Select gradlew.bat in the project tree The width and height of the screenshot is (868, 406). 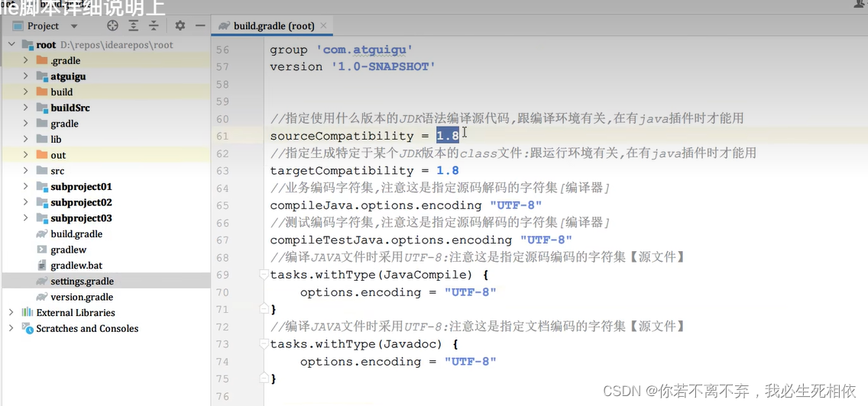click(76, 266)
